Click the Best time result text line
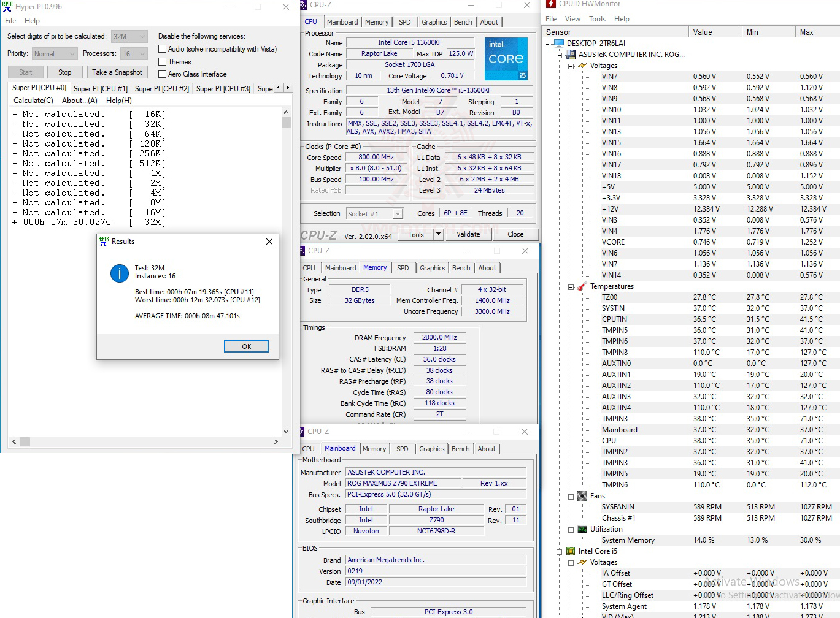The width and height of the screenshot is (840, 618). (x=195, y=292)
